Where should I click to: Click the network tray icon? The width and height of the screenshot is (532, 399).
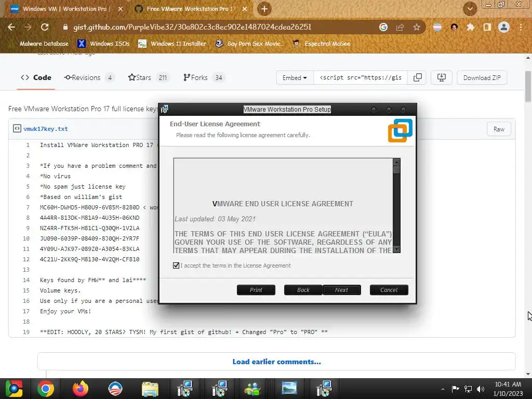[468, 389]
